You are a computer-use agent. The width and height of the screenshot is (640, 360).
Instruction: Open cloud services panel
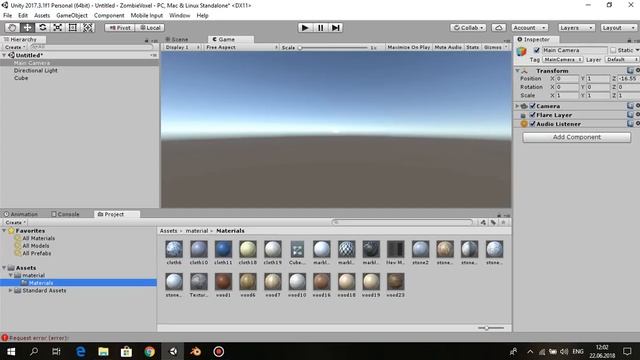click(x=498, y=27)
